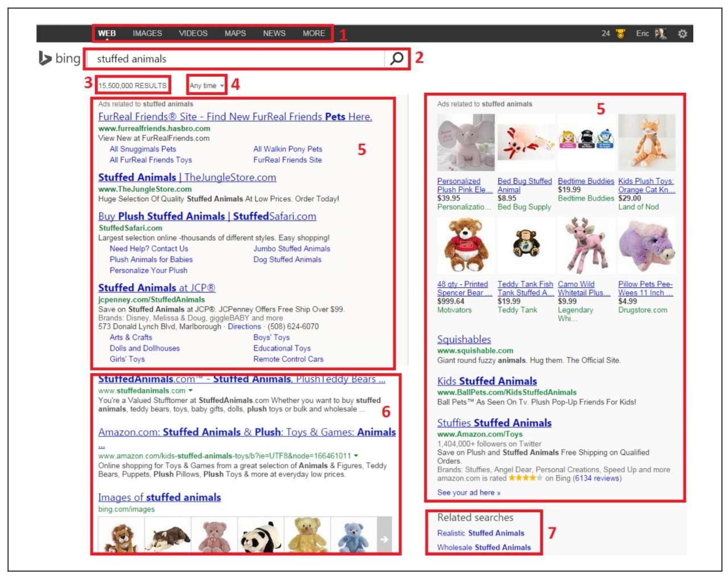
Task: Open Bedtime Buddies product link
Action: [x=586, y=181]
